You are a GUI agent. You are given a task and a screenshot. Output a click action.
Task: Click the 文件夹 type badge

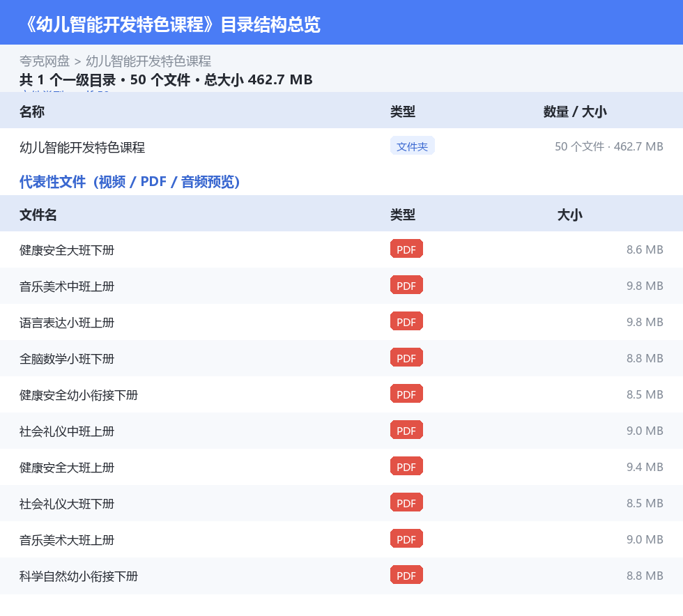tap(412, 146)
